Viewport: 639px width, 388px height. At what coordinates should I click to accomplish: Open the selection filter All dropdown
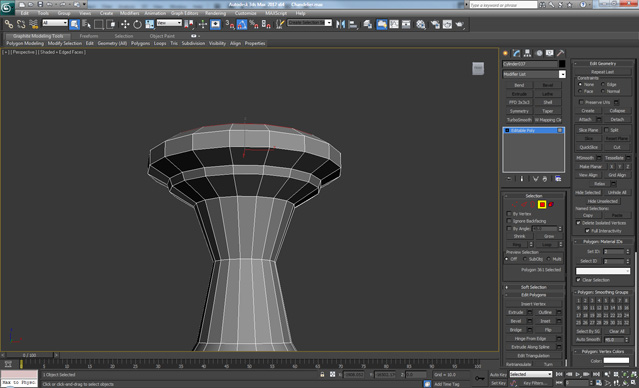(55, 23)
